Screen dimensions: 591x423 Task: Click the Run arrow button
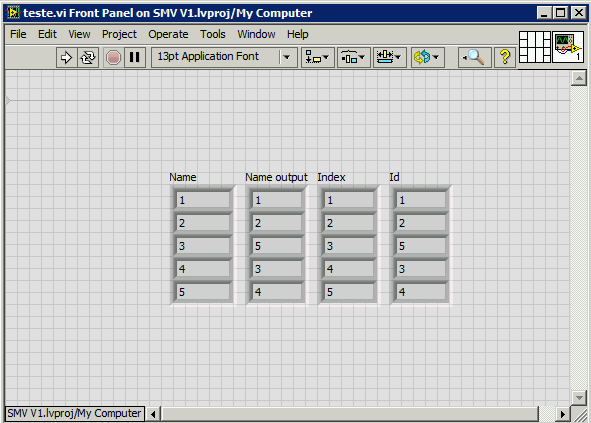click(x=66, y=58)
